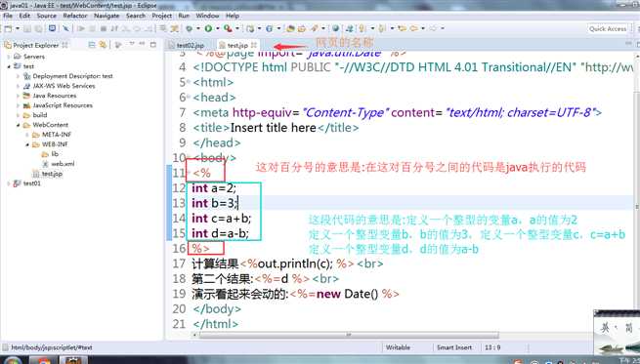Click the Debug bug icon
640x364 pixels.
click(x=189, y=28)
